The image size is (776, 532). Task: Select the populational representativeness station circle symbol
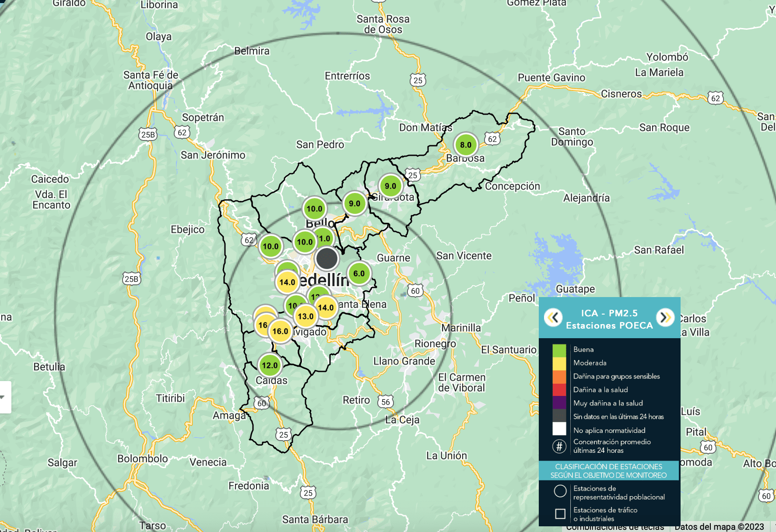tap(561, 491)
